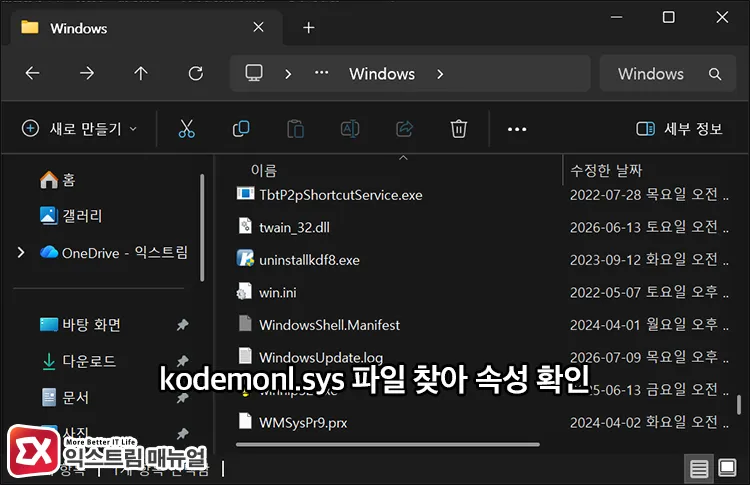Click the pin icon next to 다운로드
Screen dimensions: 750x485
click(182, 361)
